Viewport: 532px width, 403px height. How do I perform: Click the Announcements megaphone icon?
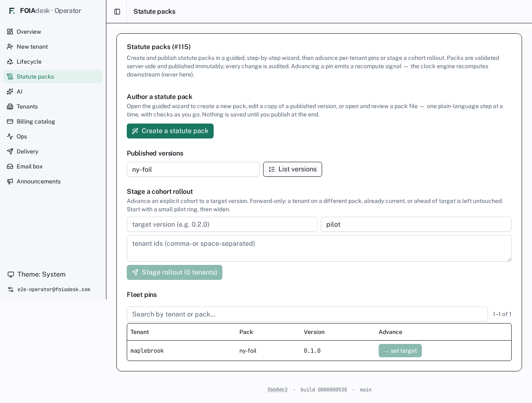[x=10, y=181]
